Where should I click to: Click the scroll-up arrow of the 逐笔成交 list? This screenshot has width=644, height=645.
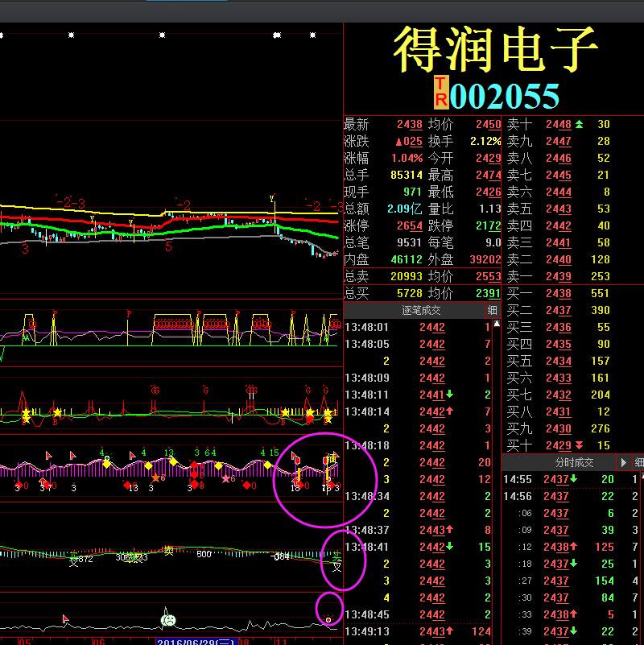497,324
